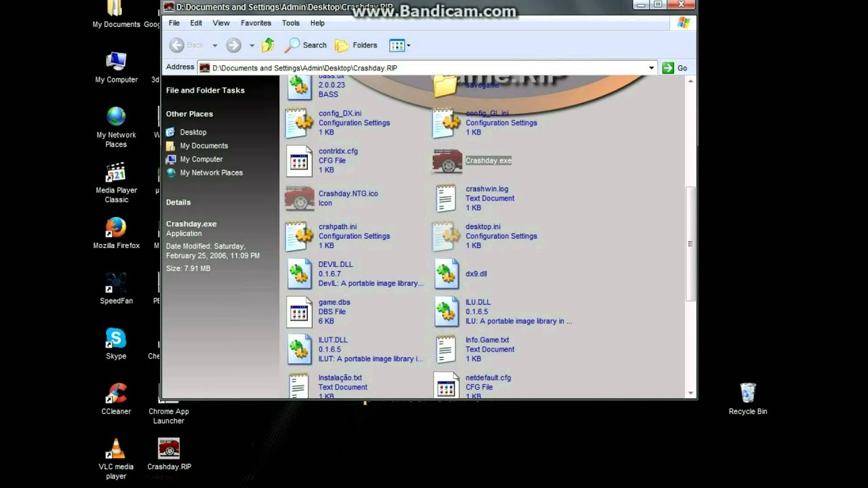The height and width of the screenshot is (488, 868).
Task: Open the File menu
Action: click(x=174, y=23)
